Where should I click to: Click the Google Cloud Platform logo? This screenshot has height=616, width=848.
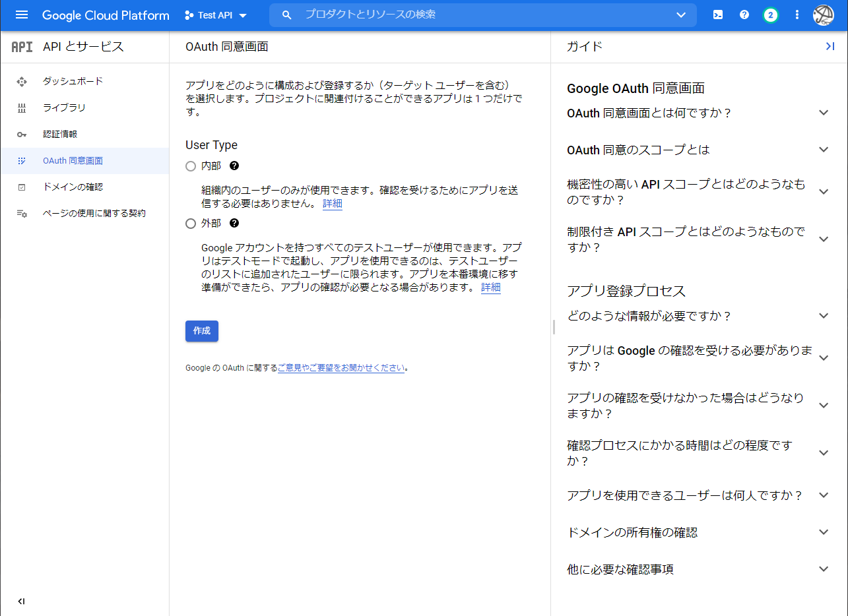pyautogui.click(x=106, y=15)
